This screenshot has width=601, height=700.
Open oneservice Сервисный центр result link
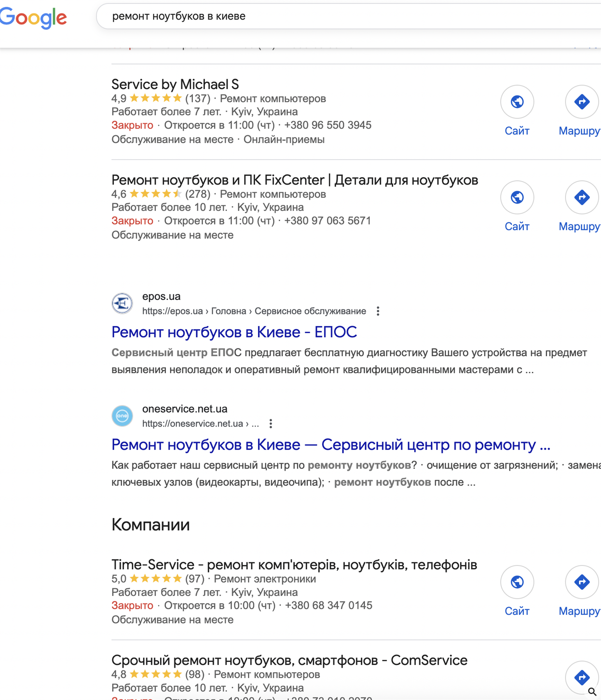331,445
